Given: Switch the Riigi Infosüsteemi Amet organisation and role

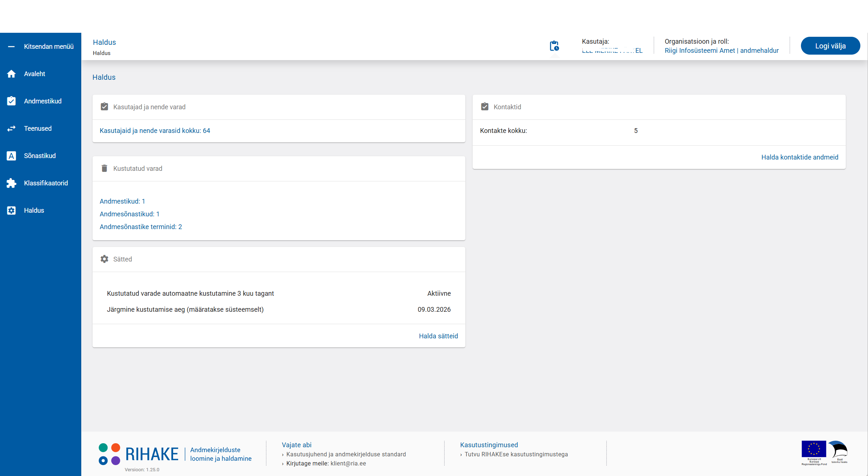Looking at the screenshot, I should (721, 51).
